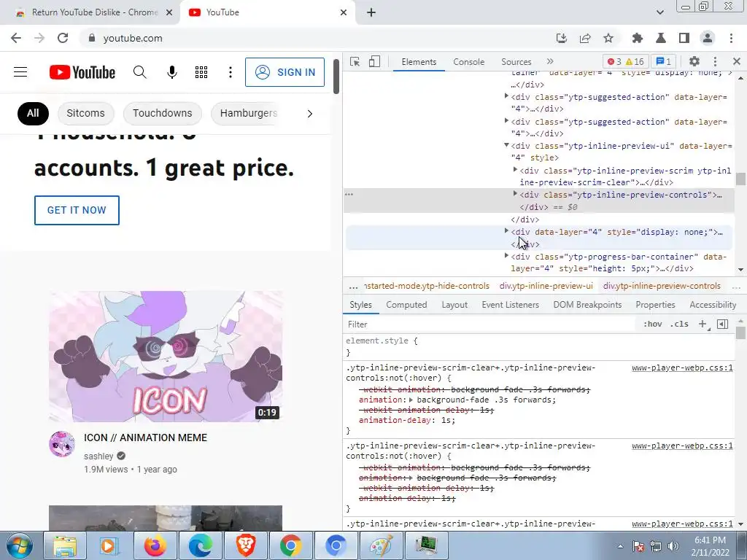Bookmark this page with the star icon
The image size is (747, 560).
608,38
